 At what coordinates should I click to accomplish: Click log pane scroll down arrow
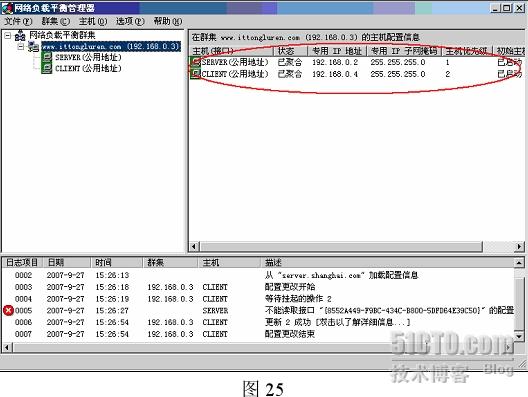pyautogui.click(x=520, y=336)
